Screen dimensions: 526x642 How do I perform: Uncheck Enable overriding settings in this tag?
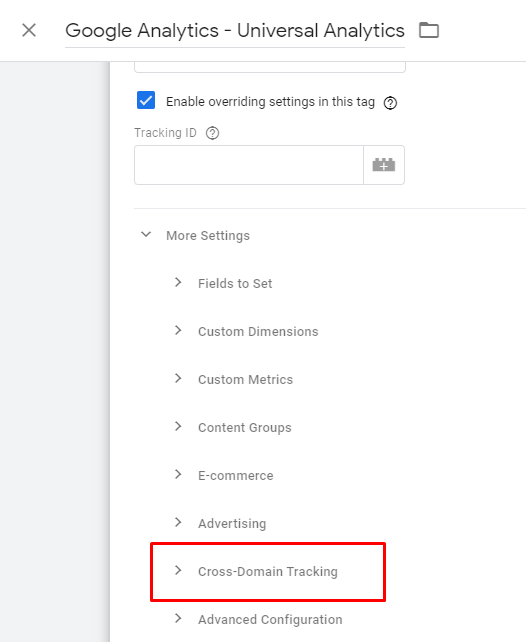(146, 100)
